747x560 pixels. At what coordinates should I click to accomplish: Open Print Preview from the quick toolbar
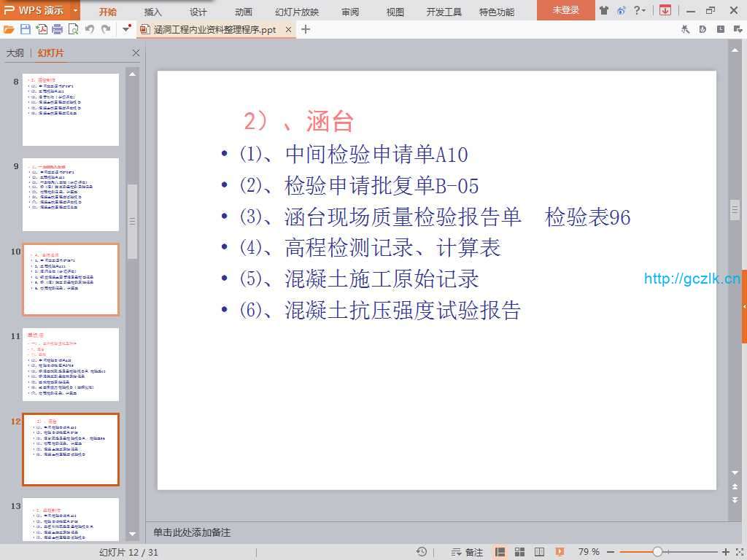coord(73,29)
